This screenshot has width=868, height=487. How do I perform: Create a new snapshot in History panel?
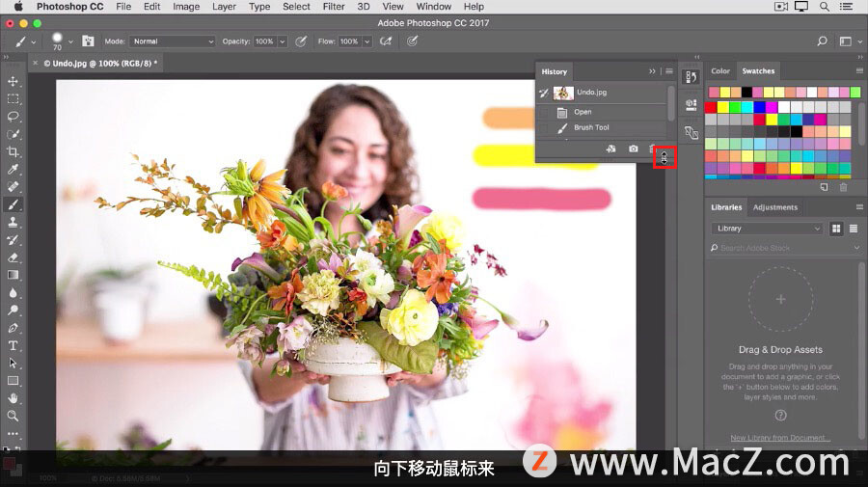(634, 149)
